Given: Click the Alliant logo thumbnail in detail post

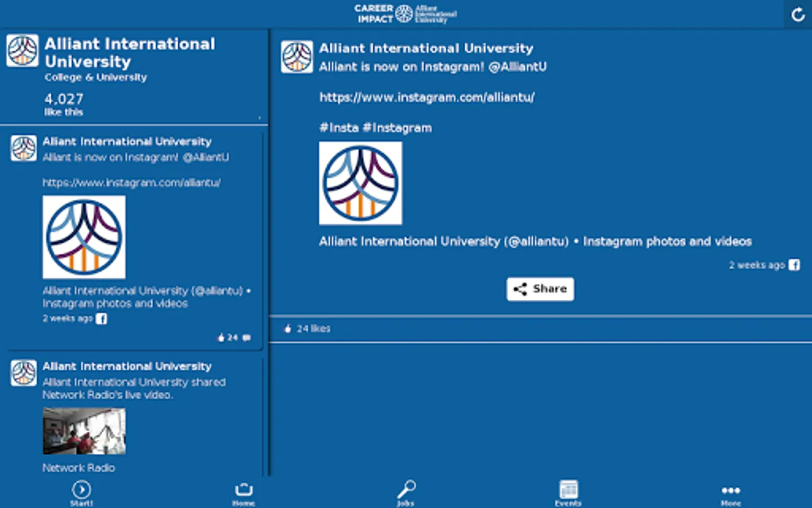Looking at the screenshot, I should point(360,183).
